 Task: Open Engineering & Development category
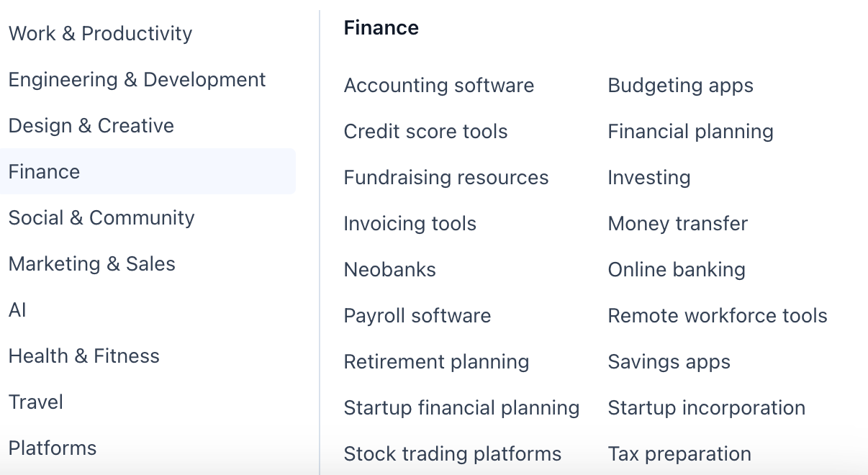(x=137, y=80)
